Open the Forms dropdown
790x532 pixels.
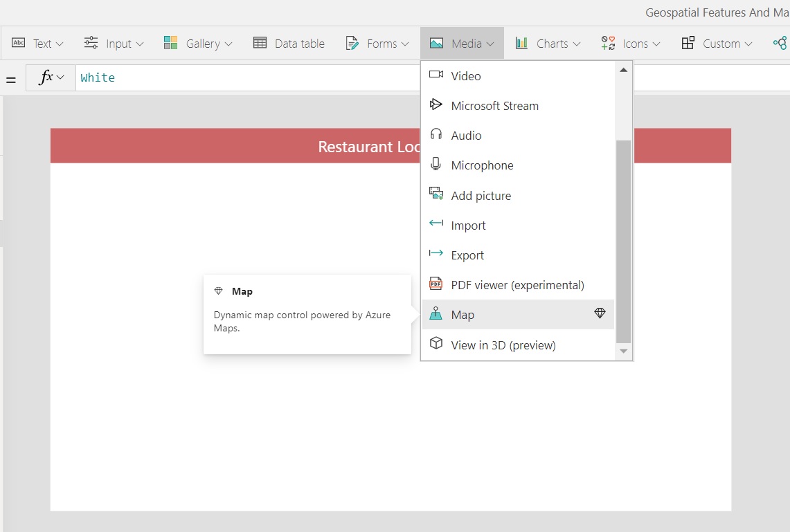point(377,44)
